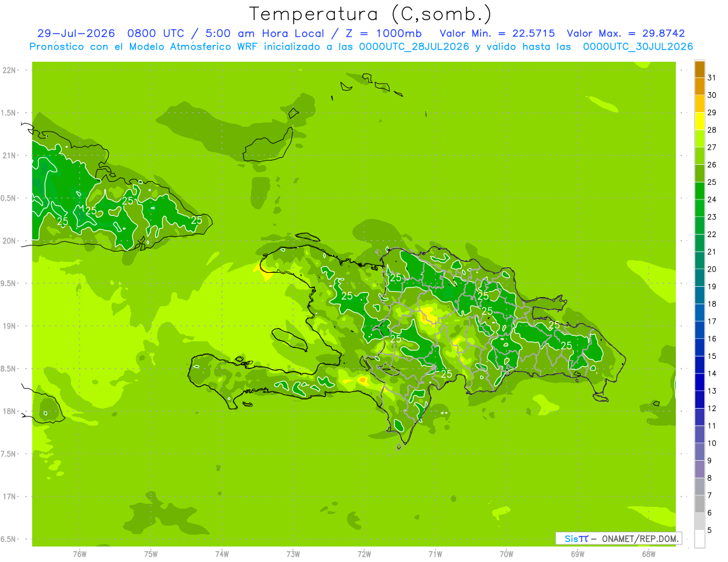Screen dimensions: 728x562
Task: Pick the green legend swatch between 23 and 24
Action: (x=699, y=209)
